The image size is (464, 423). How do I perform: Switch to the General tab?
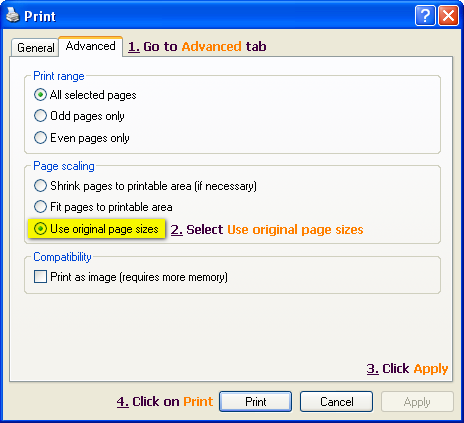click(x=35, y=48)
